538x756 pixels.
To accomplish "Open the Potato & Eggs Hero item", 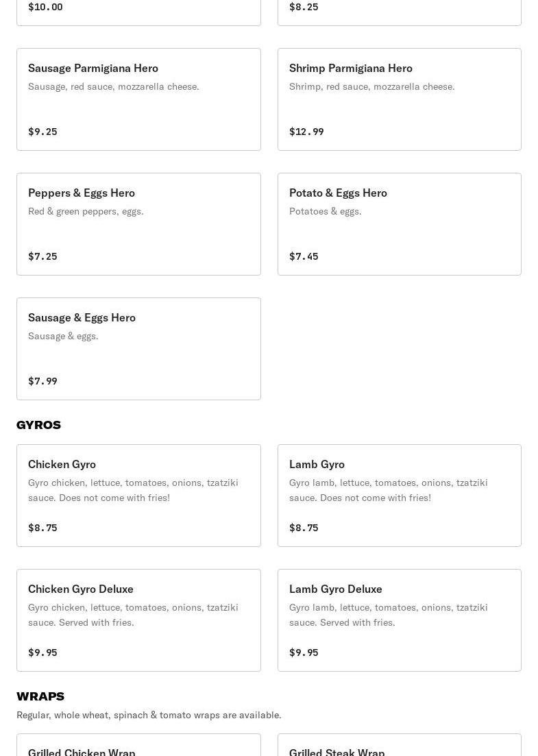I will click(x=399, y=224).
